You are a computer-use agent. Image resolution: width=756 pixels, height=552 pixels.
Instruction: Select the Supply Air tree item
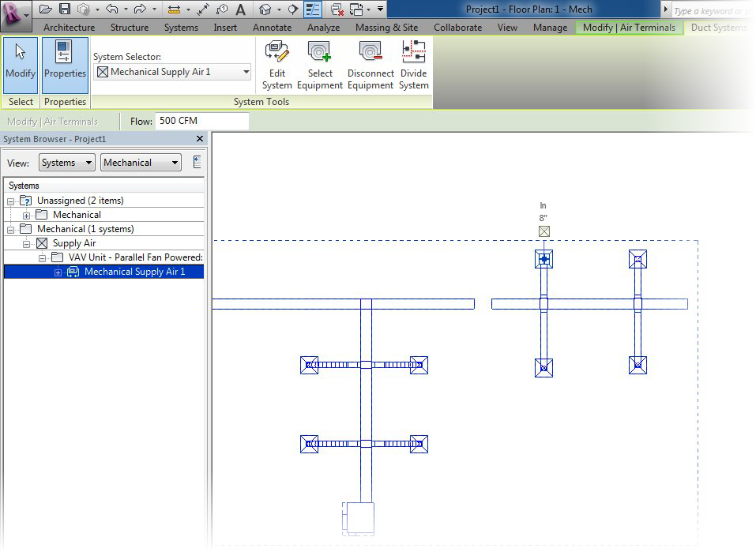click(74, 243)
